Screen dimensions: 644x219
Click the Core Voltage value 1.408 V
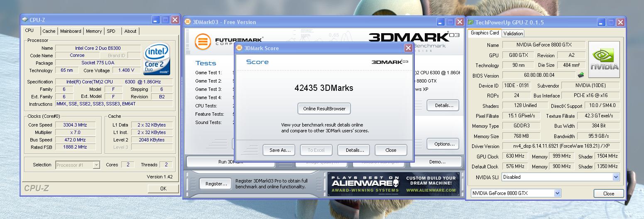point(126,70)
